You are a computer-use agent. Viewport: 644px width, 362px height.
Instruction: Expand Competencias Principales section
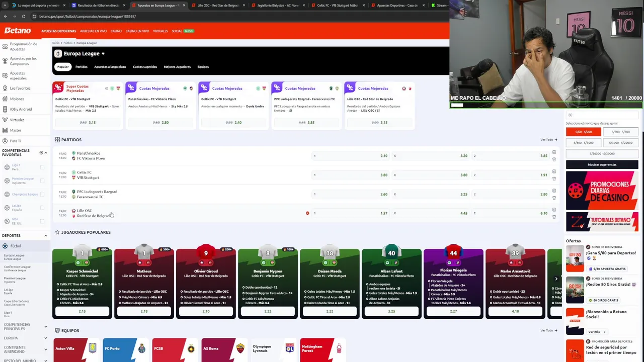45,327
